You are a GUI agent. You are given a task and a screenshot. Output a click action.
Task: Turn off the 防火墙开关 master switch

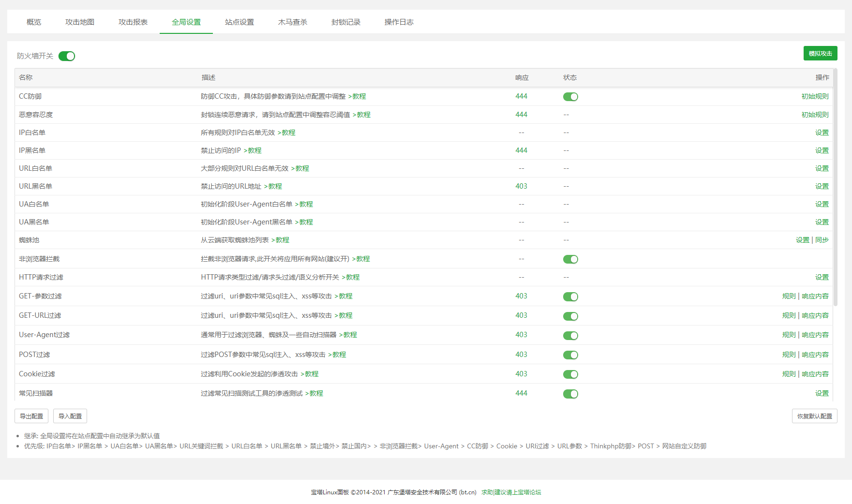(67, 56)
